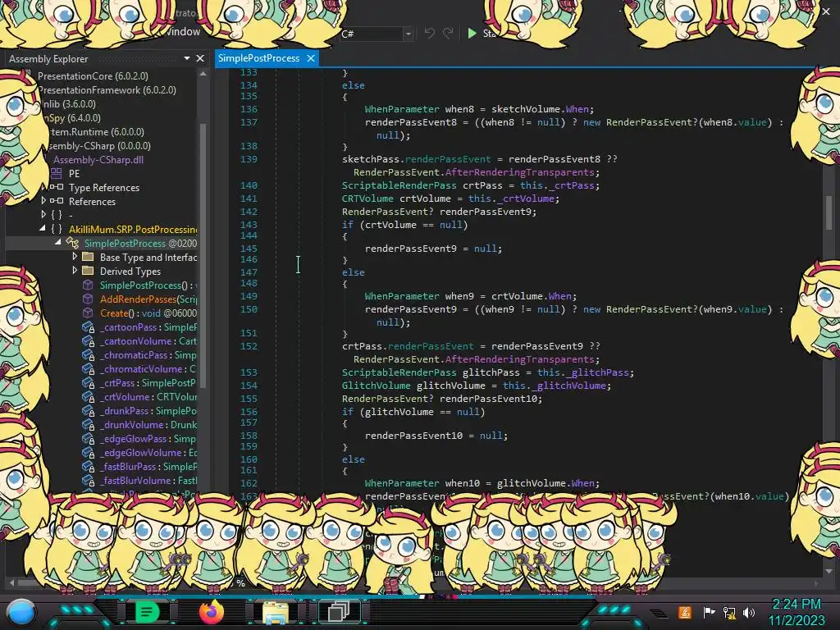Start debugging with the green play icon
The image size is (840, 630).
(x=472, y=33)
